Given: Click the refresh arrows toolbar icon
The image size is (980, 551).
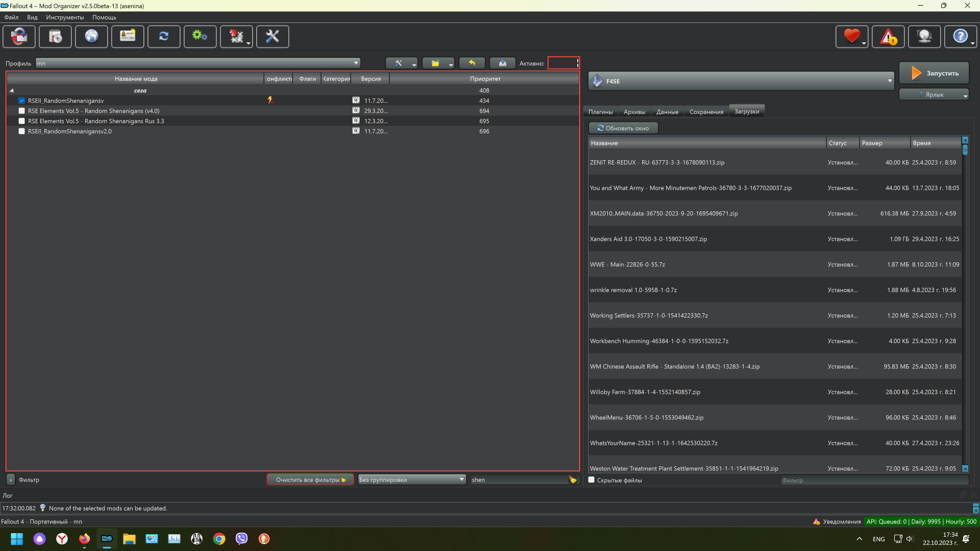Looking at the screenshot, I should pos(164,37).
